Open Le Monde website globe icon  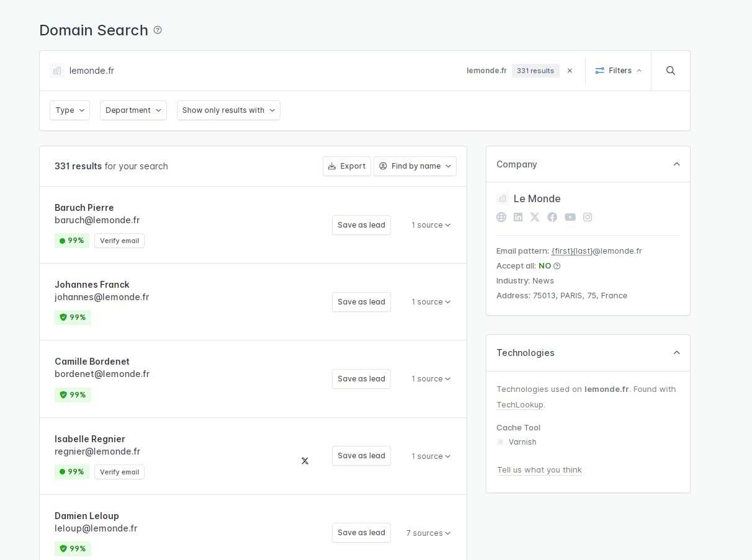pos(501,217)
